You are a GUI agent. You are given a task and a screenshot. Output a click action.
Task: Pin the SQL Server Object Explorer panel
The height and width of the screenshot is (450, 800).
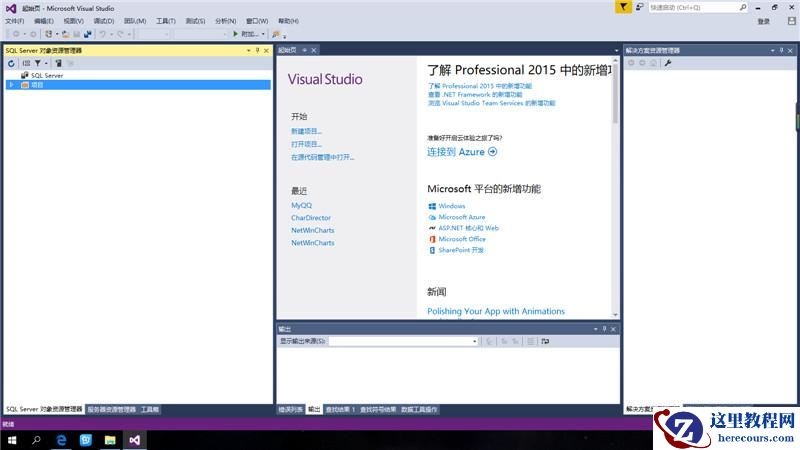coord(258,51)
